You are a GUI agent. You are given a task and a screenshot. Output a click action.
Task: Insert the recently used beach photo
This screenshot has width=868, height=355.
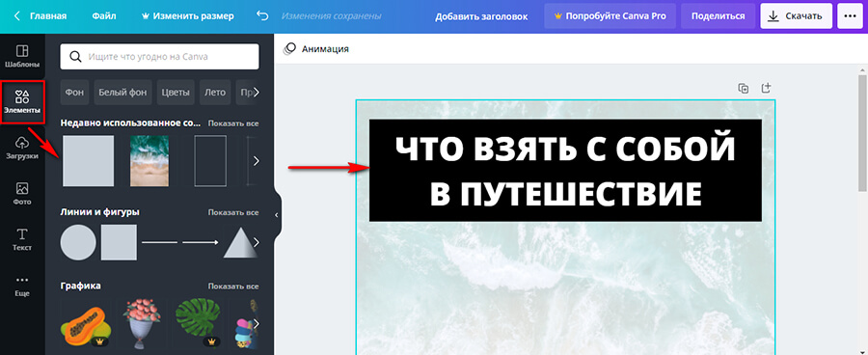[149, 160]
